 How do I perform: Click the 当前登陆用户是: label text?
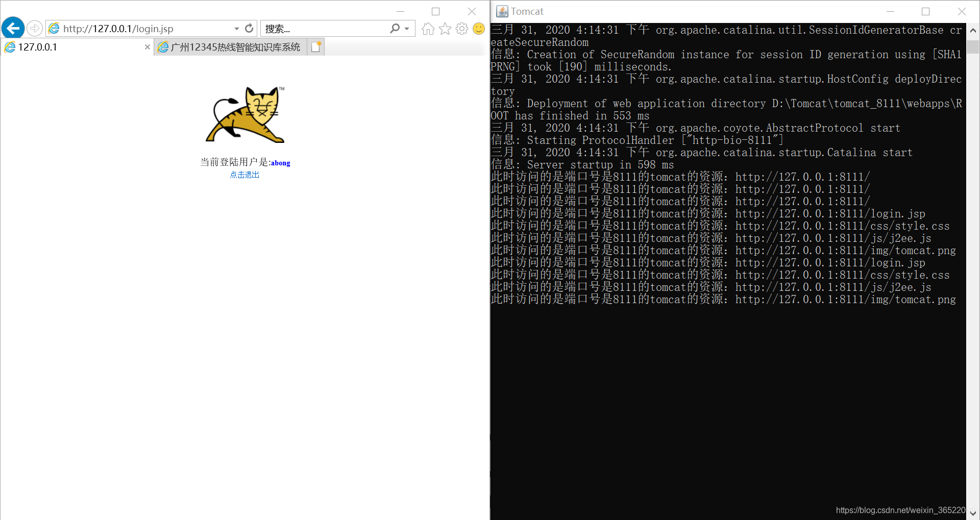235,162
